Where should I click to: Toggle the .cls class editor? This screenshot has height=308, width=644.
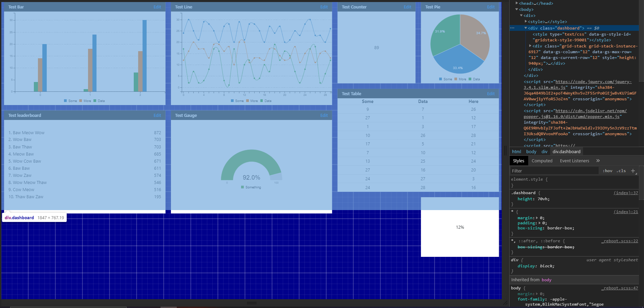pos(621,171)
